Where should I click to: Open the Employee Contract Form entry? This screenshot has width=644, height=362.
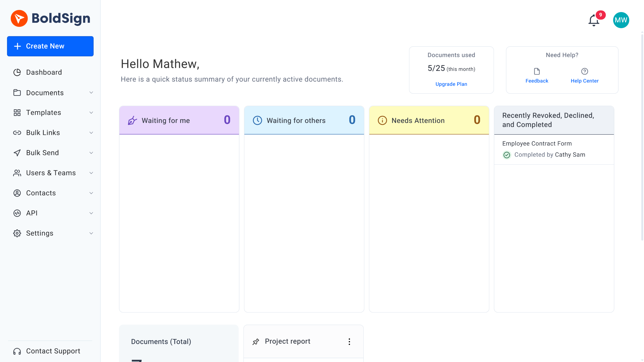coord(537,144)
